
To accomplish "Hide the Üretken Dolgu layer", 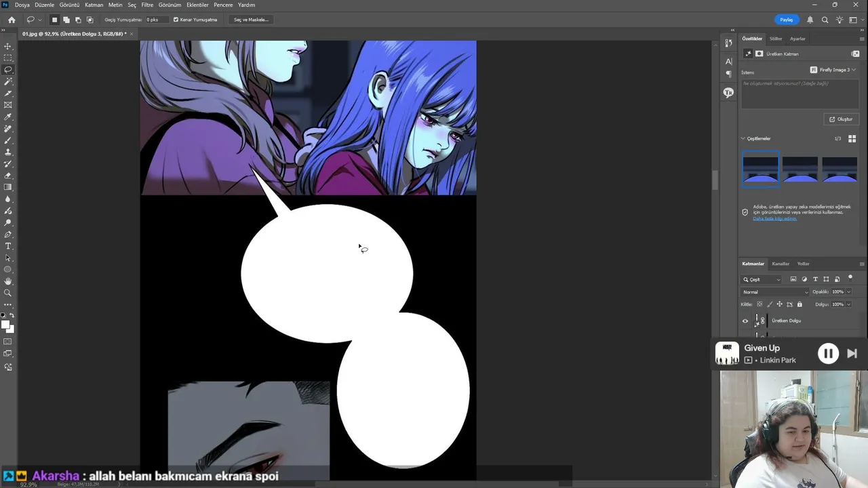I will (745, 321).
